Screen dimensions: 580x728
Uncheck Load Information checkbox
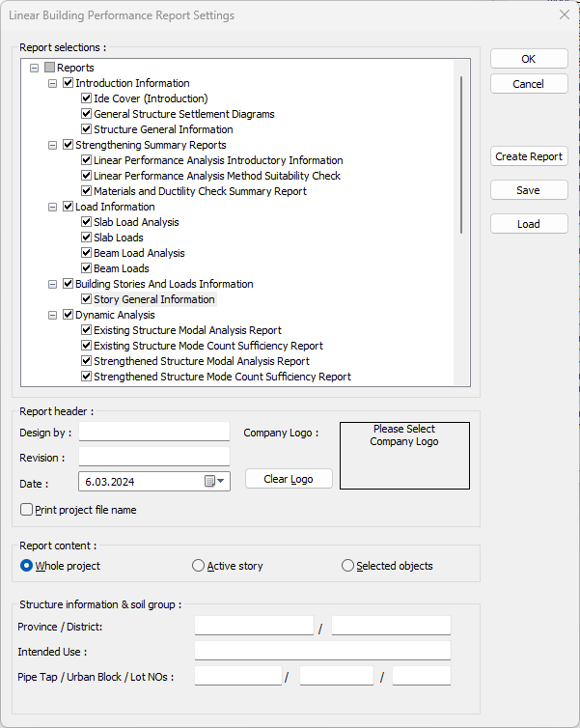tap(69, 207)
